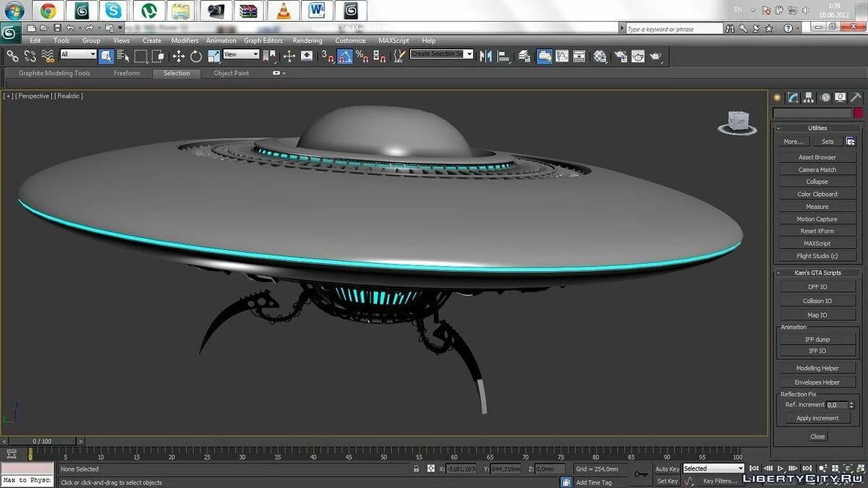This screenshot has width=868, height=488.
Task: Click the object color swatch
Action: (x=859, y=113)
